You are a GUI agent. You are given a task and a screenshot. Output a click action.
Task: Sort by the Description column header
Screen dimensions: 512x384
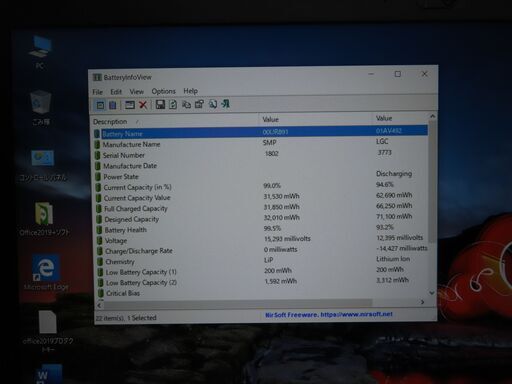pyautogui.click(x=175, y=121)
